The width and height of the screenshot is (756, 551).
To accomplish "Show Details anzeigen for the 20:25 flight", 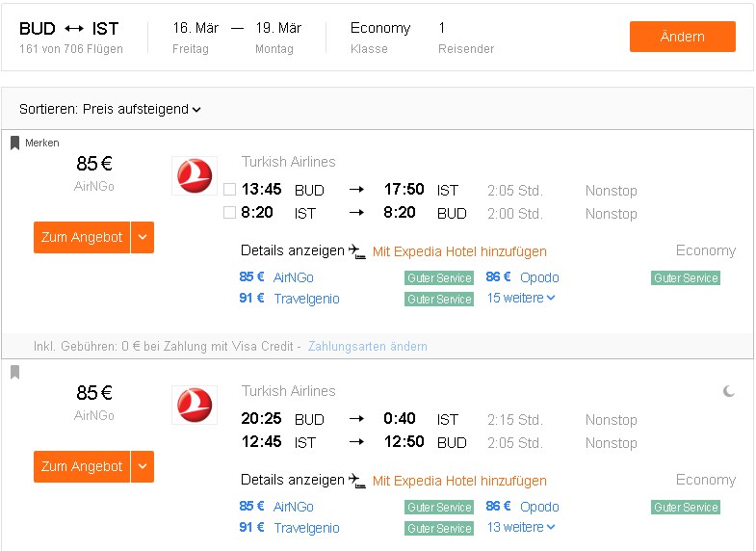I will [x=292, y=480].
